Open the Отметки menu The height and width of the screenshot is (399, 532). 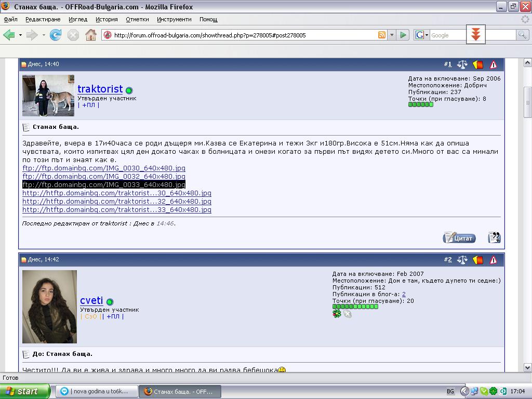click(x=137, y=19)
